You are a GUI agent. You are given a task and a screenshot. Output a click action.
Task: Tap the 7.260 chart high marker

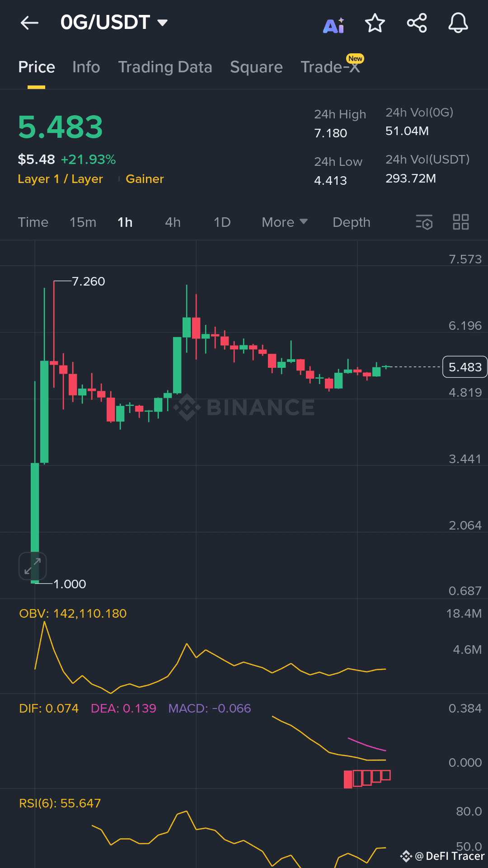tap(88, 282)
